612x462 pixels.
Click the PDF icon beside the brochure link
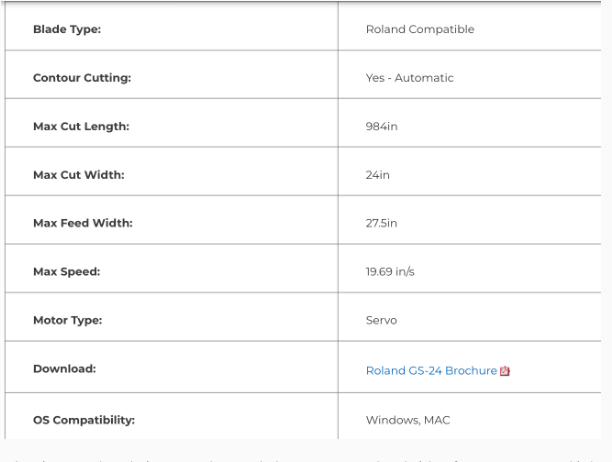pyautogui.click(x=505, y=371)
